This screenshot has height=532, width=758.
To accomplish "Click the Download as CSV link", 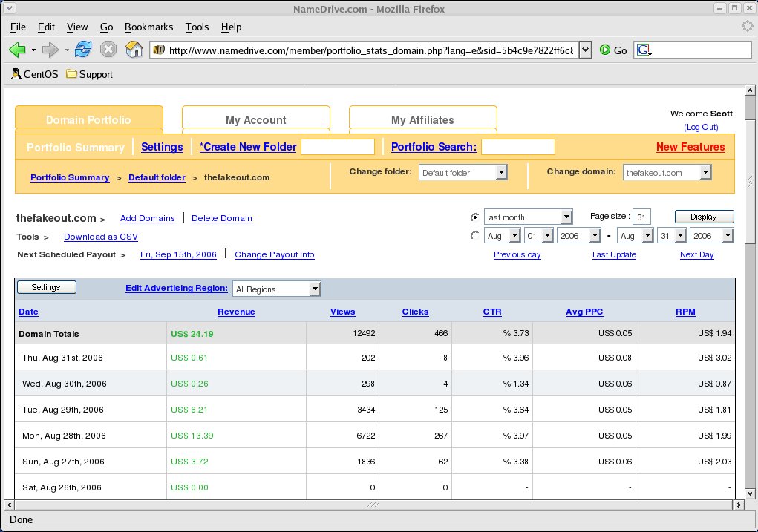I will pyautogui.click(x=101, y=237).
